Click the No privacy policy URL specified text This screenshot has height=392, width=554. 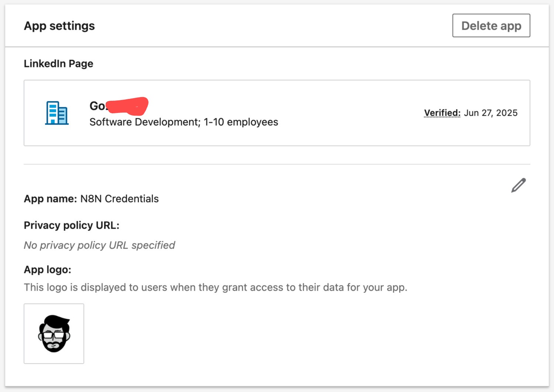(x=99, y=245)
